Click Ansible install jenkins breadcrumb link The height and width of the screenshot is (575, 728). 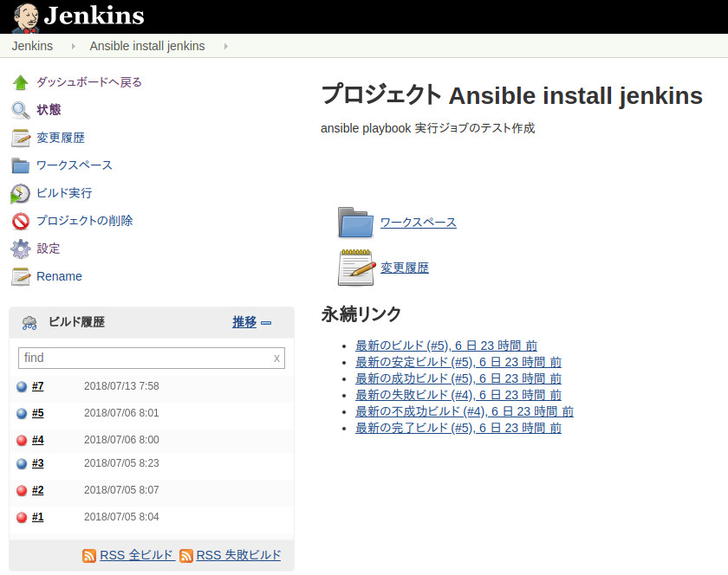(x=147, y=46)
